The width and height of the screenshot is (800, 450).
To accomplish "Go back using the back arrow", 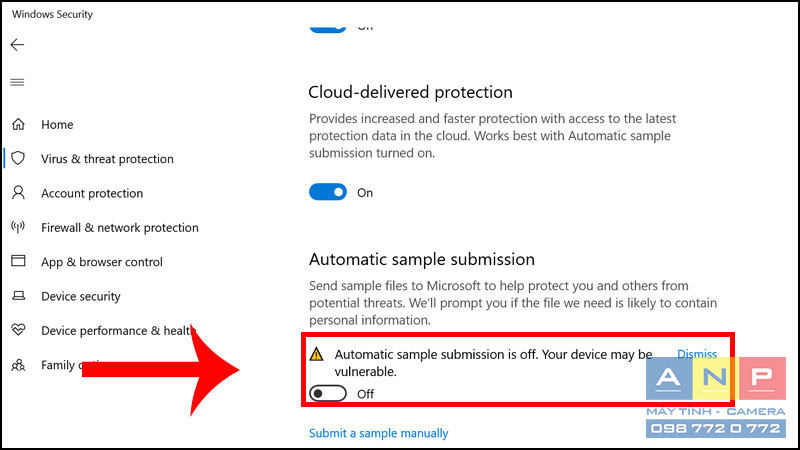I will point(17,45).
